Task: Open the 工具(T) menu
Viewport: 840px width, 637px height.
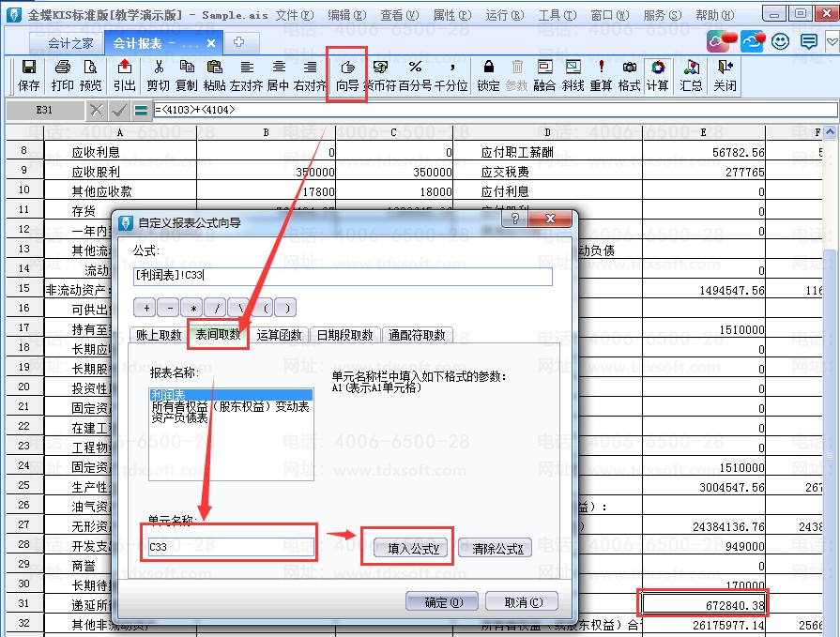Action: pyautogui.click(x=556, y=15)
